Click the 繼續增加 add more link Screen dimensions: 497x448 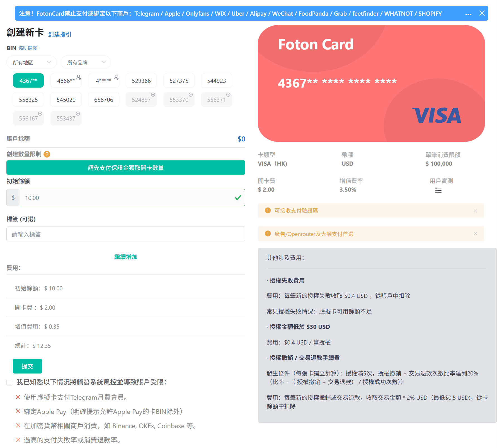click(126, 257)
